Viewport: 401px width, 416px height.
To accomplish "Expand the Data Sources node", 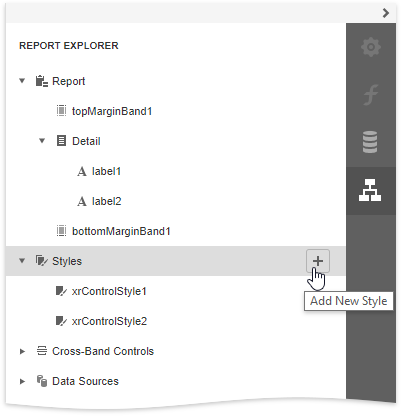I will coord(22,381).
